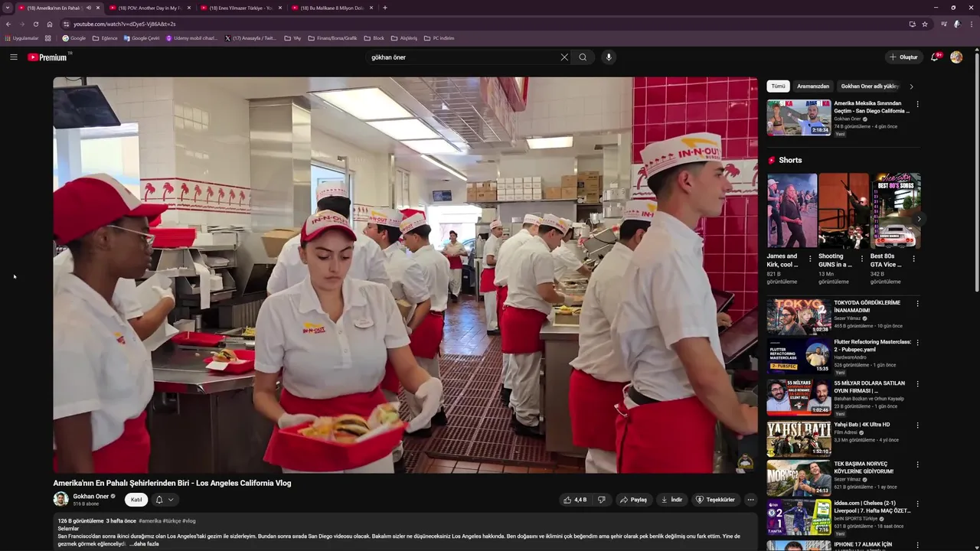This screenshot has height=551, width=980.
Task: Open the Alışveriş bookmarks folder
Action: pyautogui.click(x=404, y=38)
